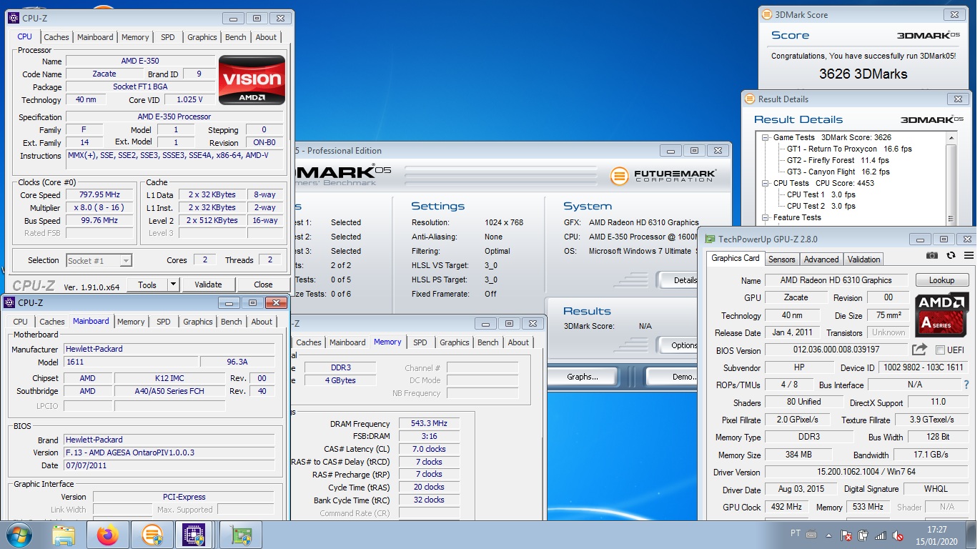The height and width of the screenshot is (549, 980).
Task: Click the Tools button in CPU-Z
Action: (147, 285)
